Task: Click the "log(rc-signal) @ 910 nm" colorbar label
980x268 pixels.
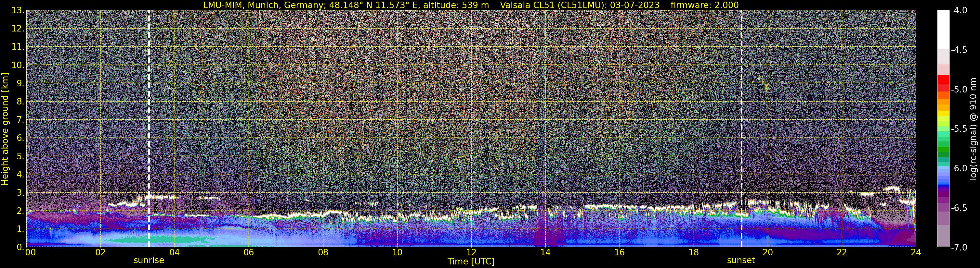Action: point(974,129)
